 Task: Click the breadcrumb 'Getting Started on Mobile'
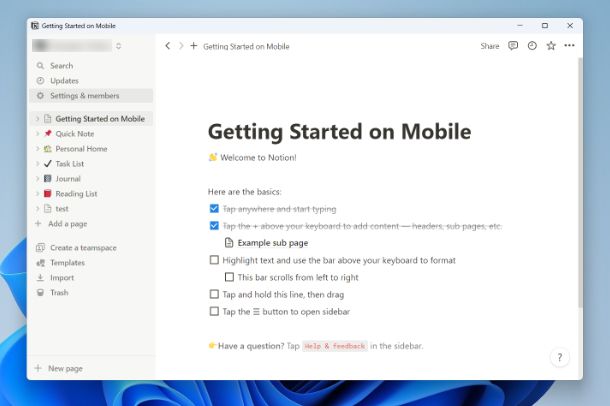tap(246, 46)
